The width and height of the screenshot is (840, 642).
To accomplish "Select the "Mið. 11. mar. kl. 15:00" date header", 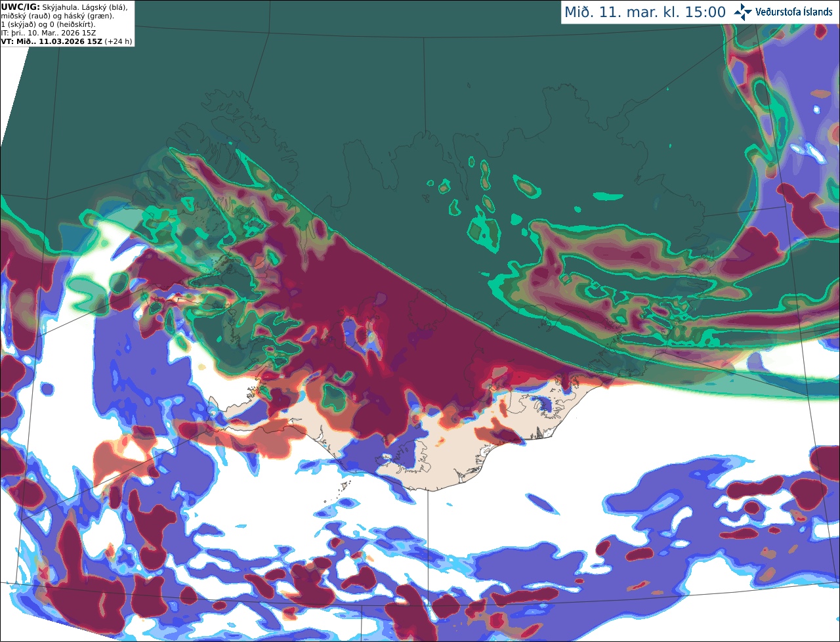I will click(x=645, y=12).
